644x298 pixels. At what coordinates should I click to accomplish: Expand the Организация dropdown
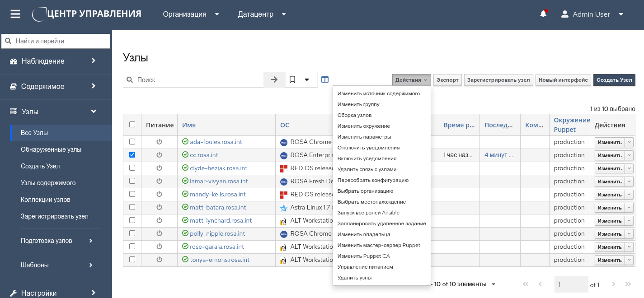(191, 14)
